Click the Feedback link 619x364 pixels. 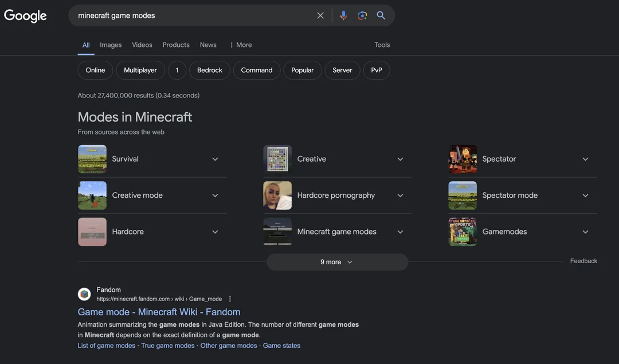pos(583,260)
